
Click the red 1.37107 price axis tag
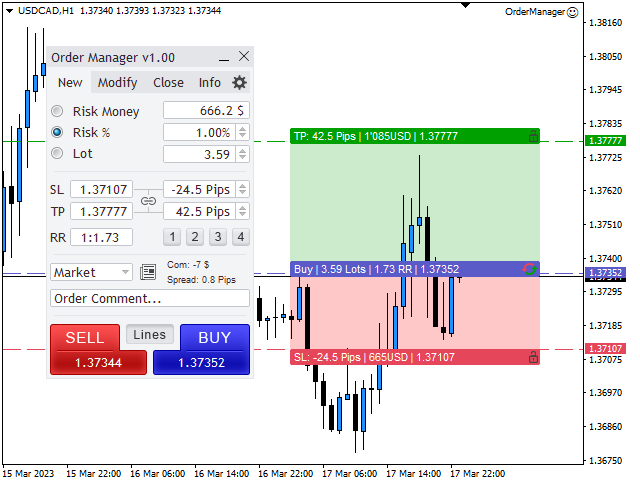click(605, 349)
